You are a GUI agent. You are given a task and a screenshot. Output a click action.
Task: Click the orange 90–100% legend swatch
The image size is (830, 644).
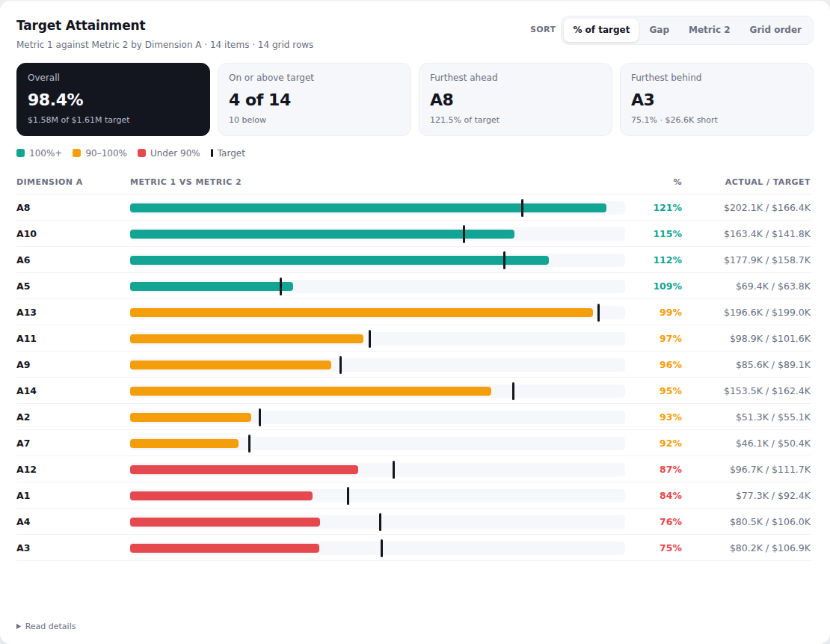tap(77, 153)
